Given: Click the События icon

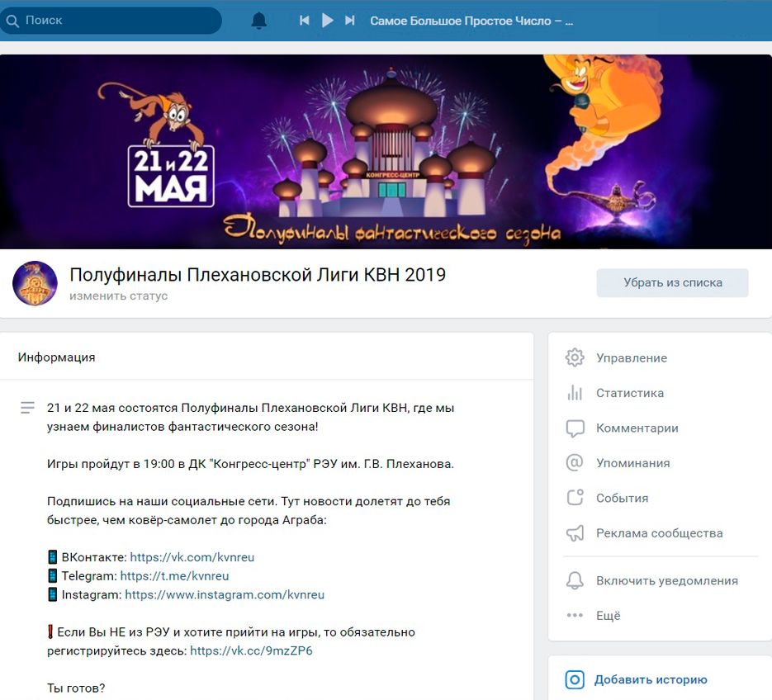Looking at the screenshot, I should point(575,498).
